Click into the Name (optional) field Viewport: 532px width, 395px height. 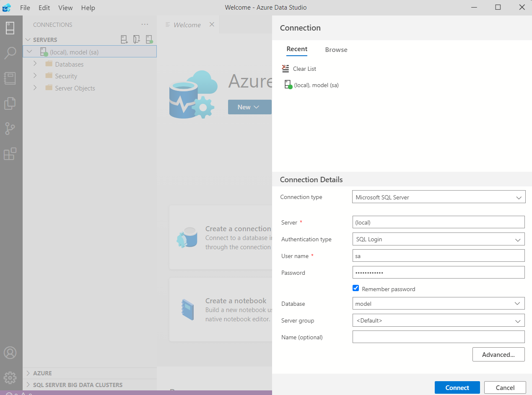click(x=439, y=337)
